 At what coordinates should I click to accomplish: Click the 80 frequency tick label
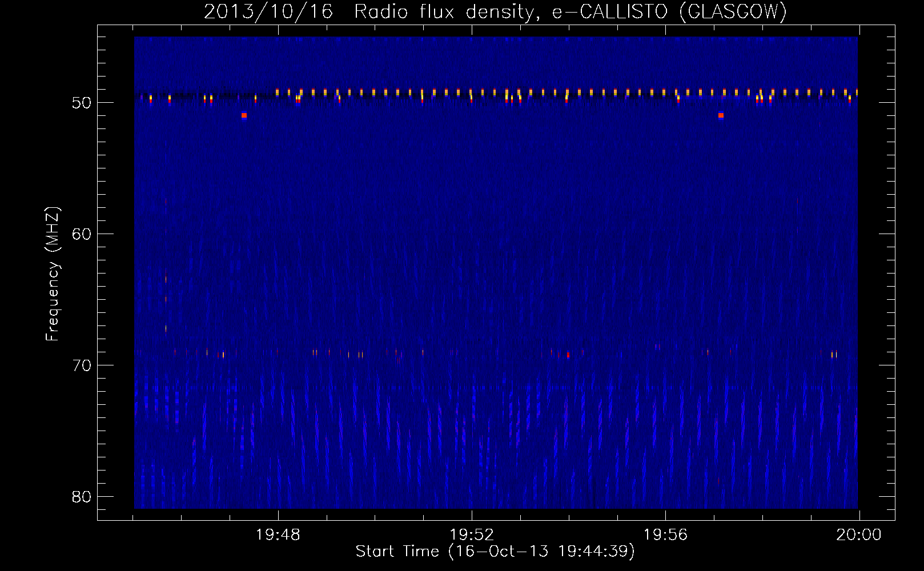coord(82,497)
